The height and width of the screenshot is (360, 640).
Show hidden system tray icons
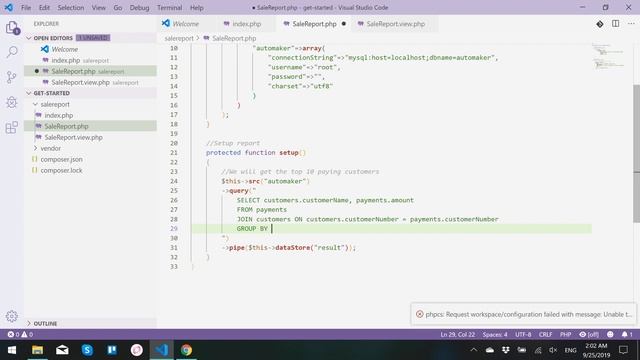pos(473,350)
